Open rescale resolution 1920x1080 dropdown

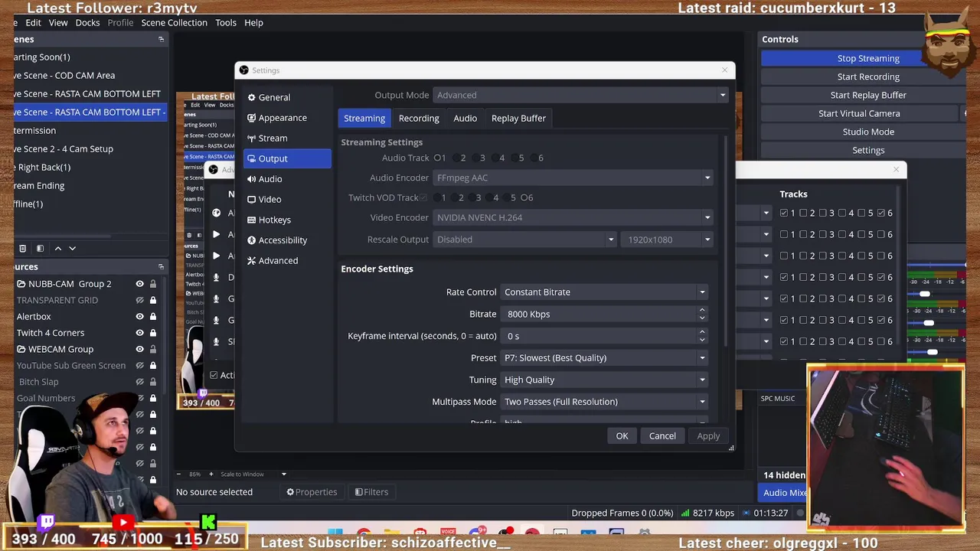tap(666, 240)
